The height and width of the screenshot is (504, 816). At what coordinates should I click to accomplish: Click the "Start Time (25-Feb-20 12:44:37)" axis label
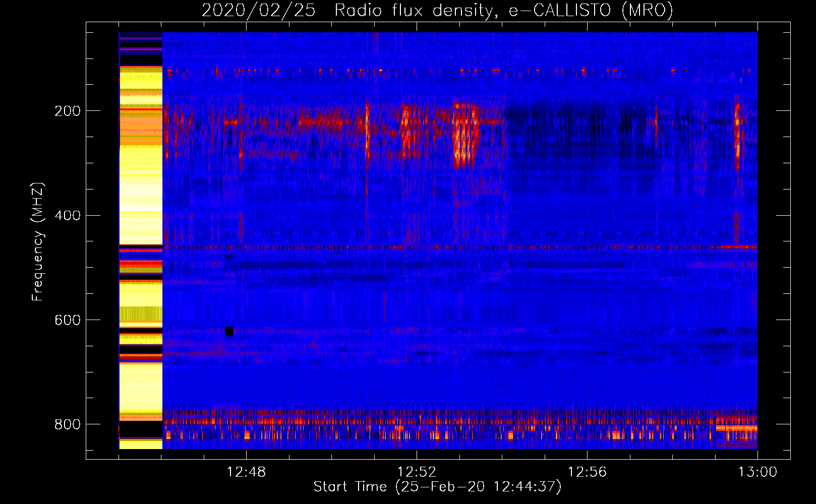click(x=438, y=487)
